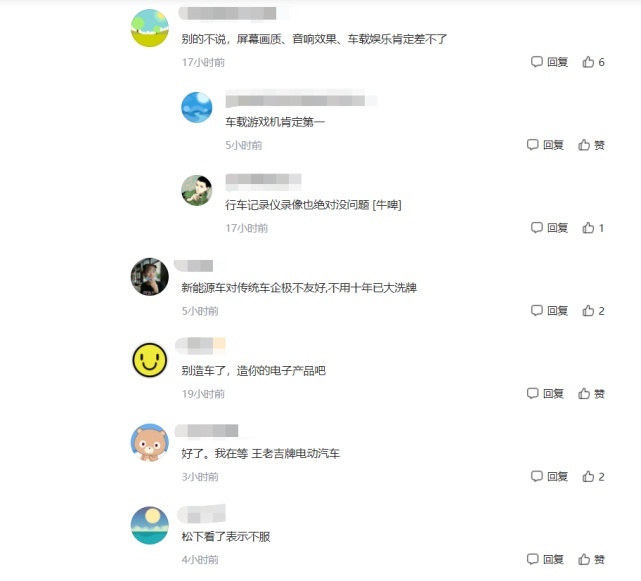Screen dimensions: 641x581
Task: Reply to the 行车记录仪录像 comment
Action: point(549,228)
